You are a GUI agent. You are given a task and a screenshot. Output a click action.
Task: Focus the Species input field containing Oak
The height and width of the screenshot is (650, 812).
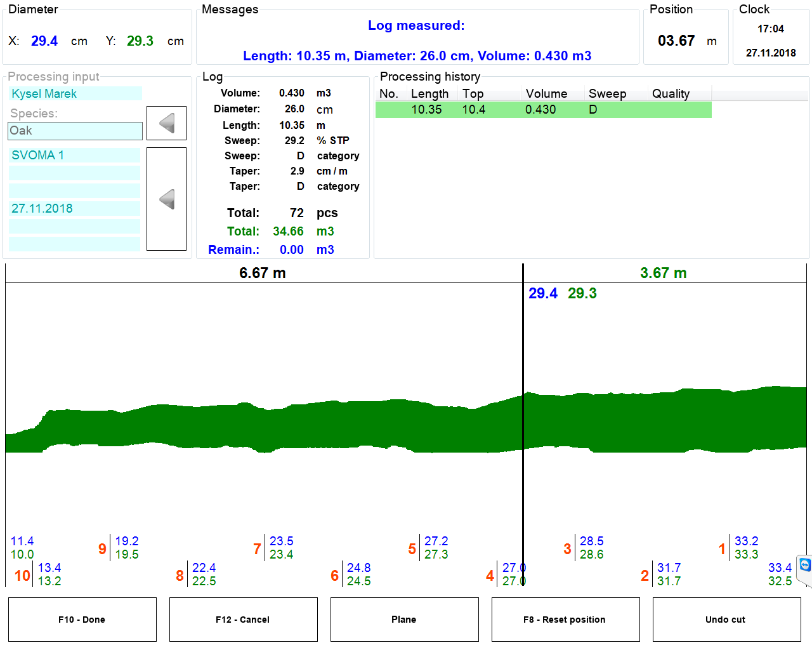click(75, 131)
